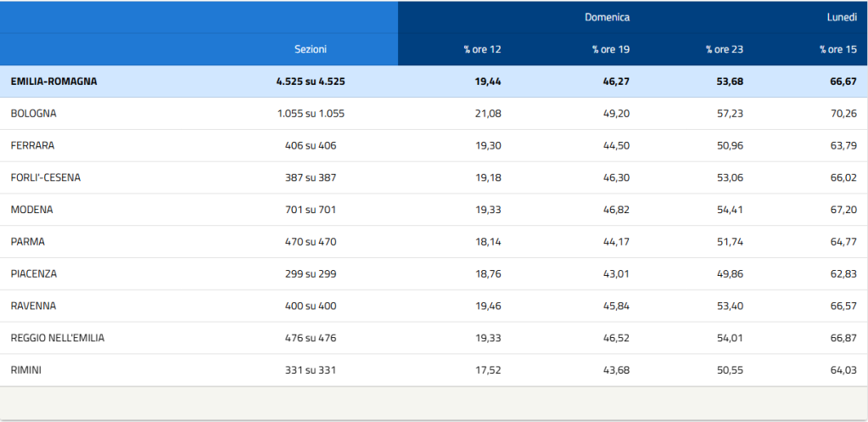This screenshot has height=422, width=868.
Task: Click Rimini's 17,52 turnout cell
Action: click(488, 370)
